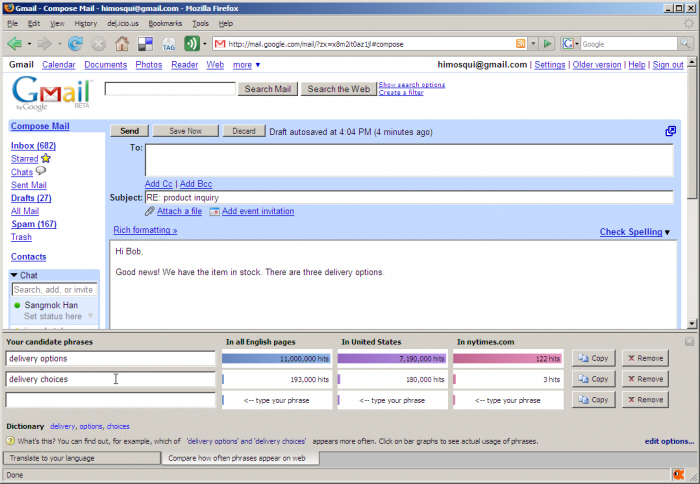700x484 pixels.
Task: Open dropdown next to green sound-wave icon
Action: tap(205, 44)
